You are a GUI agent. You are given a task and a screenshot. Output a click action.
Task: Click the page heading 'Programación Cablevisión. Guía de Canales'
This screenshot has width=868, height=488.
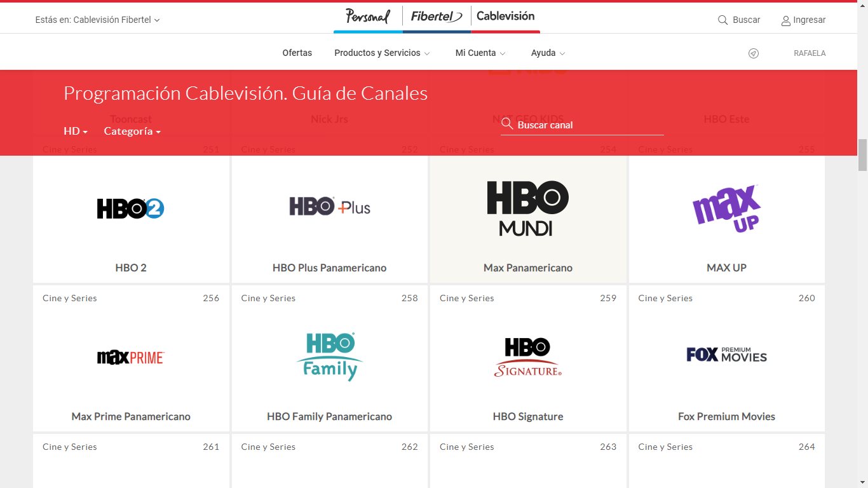245,93
